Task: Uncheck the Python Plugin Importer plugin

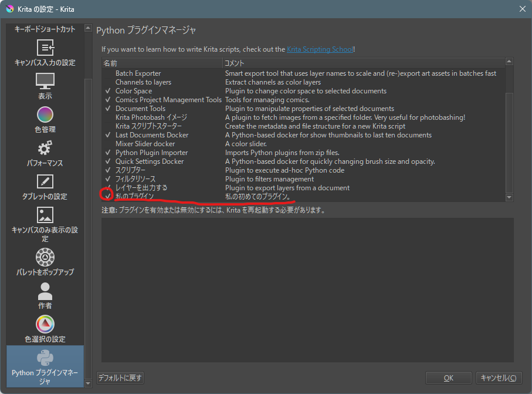Action: click(x=108, y=153)
